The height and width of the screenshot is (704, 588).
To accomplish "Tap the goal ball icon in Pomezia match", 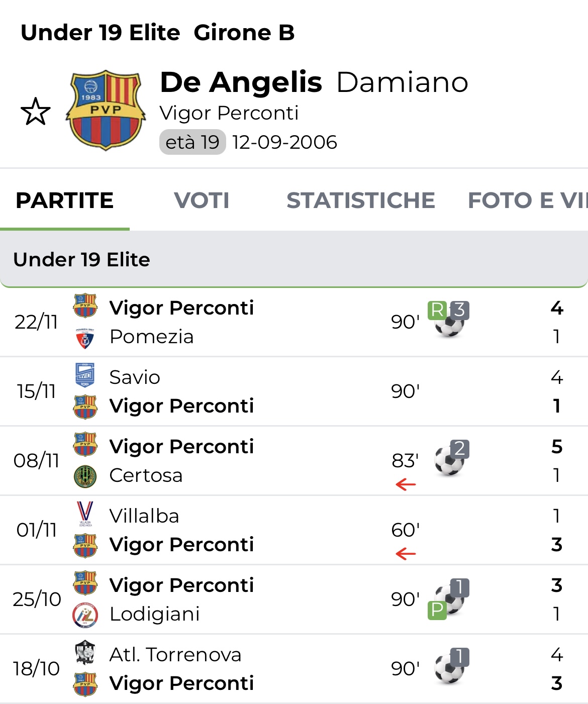I will pos(449,326).
